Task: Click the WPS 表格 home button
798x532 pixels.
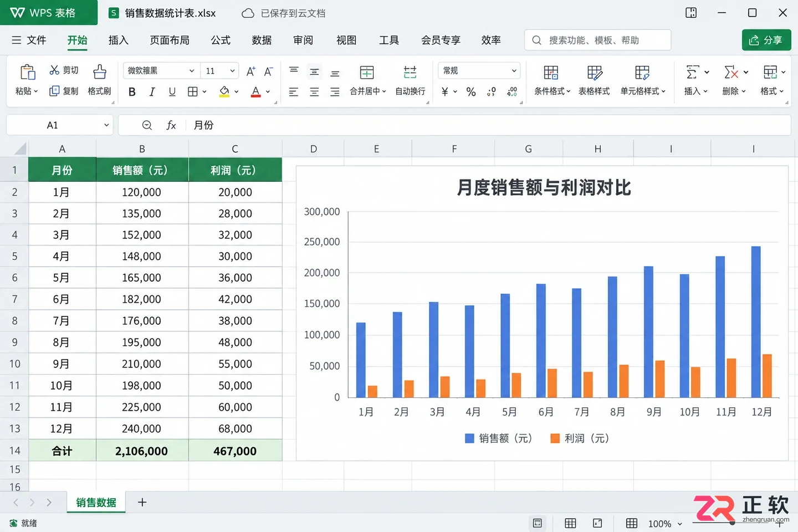Action: (x=49, y=13)
